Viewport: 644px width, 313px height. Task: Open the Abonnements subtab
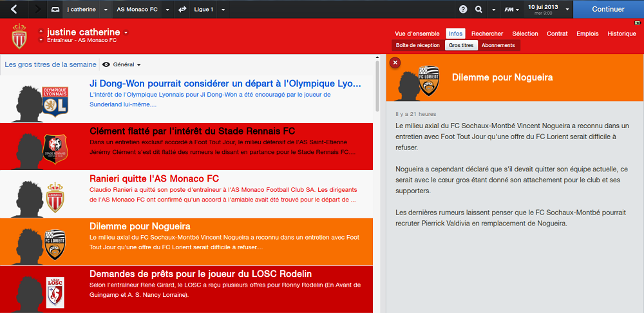pos(498,45)
